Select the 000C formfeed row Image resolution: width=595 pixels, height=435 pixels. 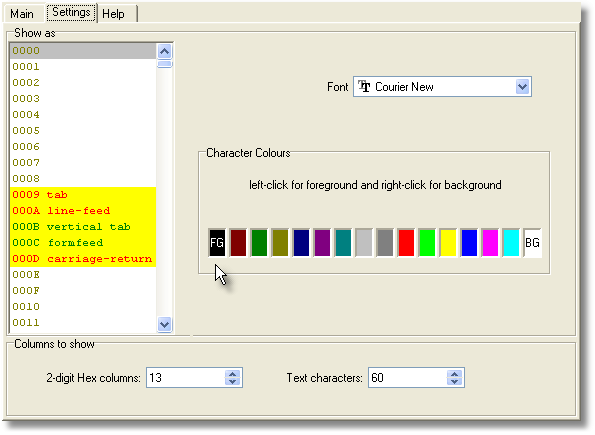(83, 243)
